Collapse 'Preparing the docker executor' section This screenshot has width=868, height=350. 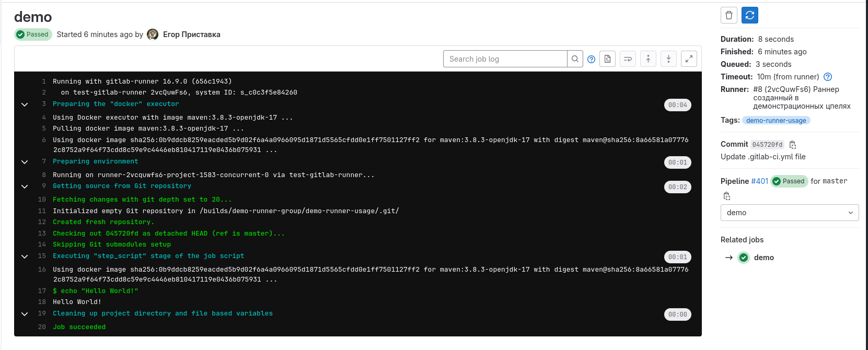[x=25, y=104]
